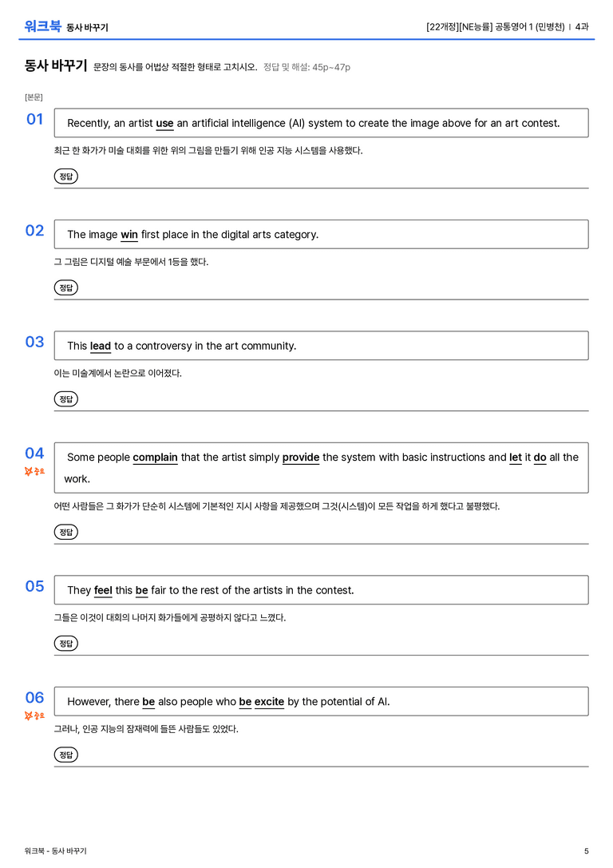
Task: Click the 정답 badge under question 01
Action: point(65,176)
